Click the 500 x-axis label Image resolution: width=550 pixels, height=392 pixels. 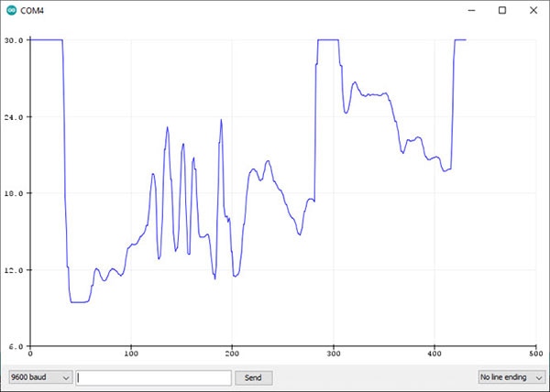tap(536, 354)
